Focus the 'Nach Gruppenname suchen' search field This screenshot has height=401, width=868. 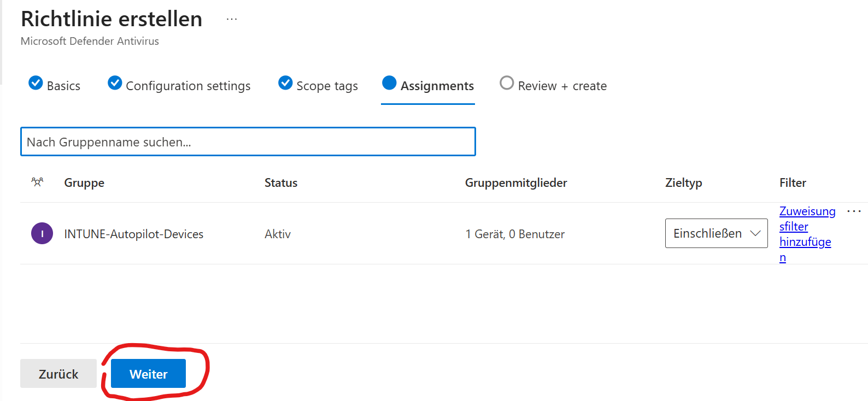248,142
